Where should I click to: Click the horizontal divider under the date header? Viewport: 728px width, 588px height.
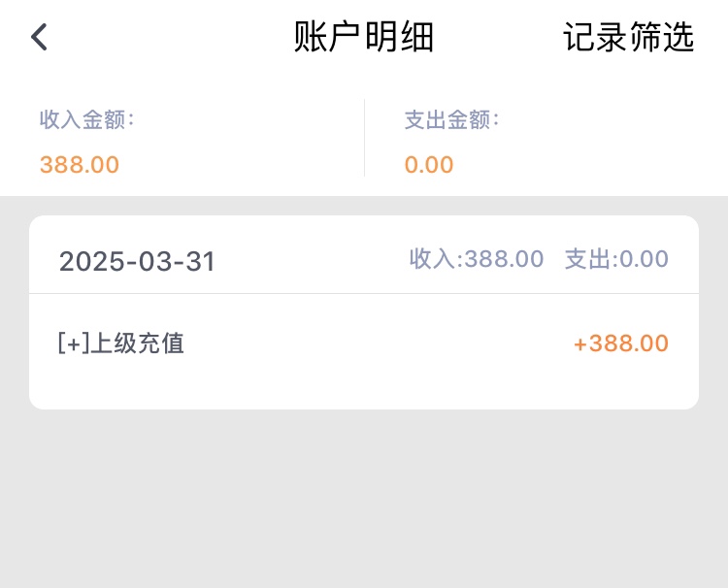click(x=364, y=293)
